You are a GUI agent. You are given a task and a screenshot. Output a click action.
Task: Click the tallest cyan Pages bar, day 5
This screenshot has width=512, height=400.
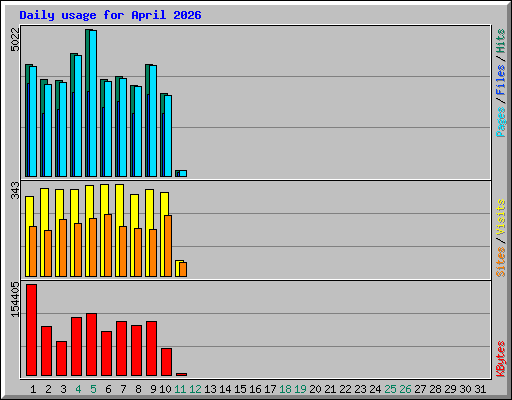point(93,103)
